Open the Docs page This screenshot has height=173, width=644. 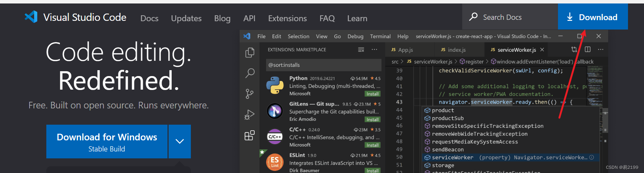click(x=149, y=18)
